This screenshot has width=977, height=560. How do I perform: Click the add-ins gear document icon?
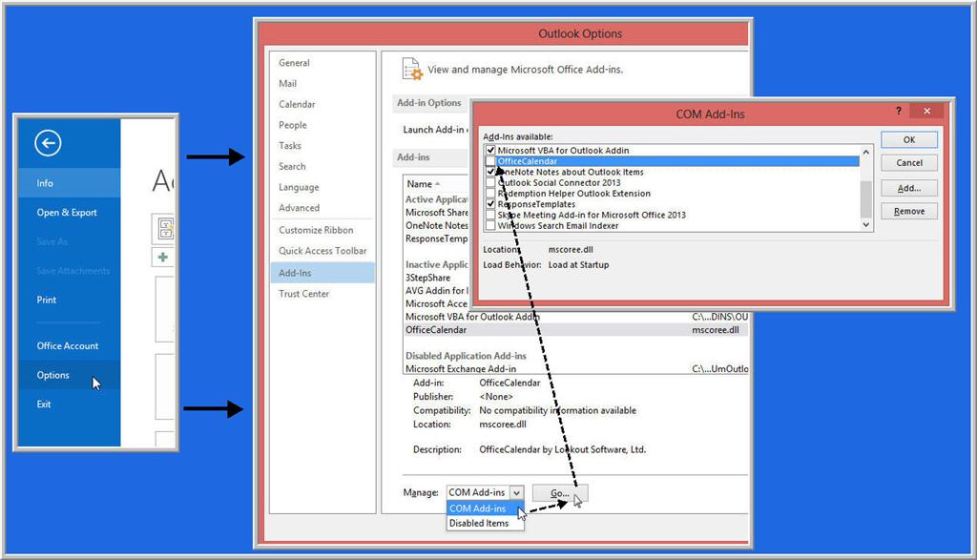tap(411, 70)
